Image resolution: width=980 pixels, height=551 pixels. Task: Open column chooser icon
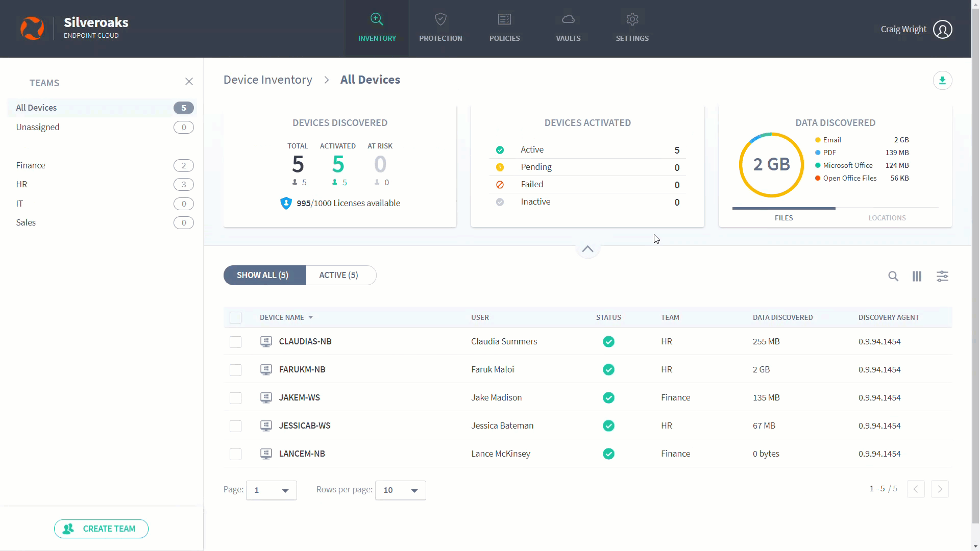(917, 276)
